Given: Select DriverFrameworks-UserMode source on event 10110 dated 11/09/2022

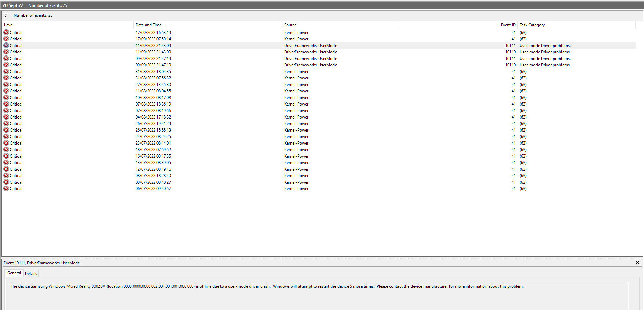Looking at the screenshot, I should tap(311, 52).
